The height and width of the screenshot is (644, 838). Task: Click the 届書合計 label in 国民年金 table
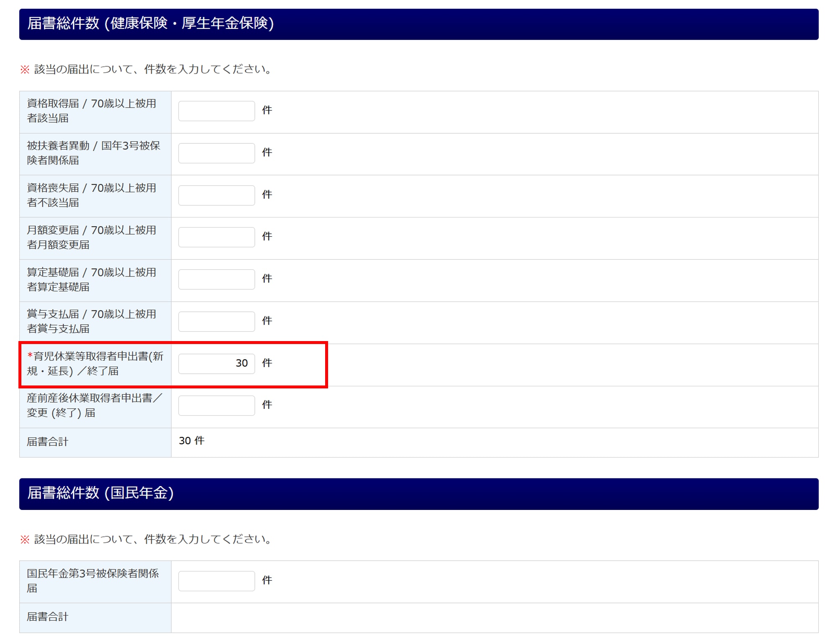pyautogui.click(x=47, y=617)
